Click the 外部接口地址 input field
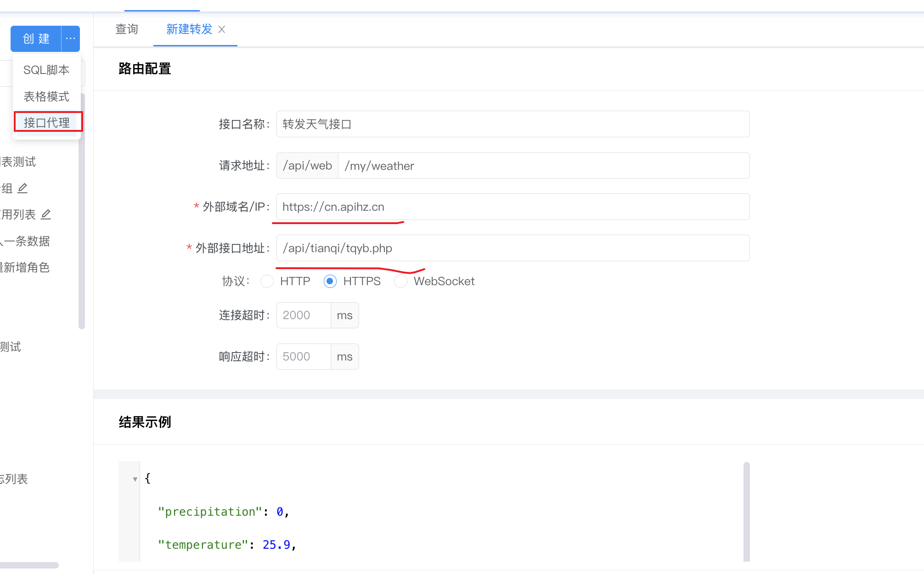This screenshot has height=574, width=924. (513, 248)
